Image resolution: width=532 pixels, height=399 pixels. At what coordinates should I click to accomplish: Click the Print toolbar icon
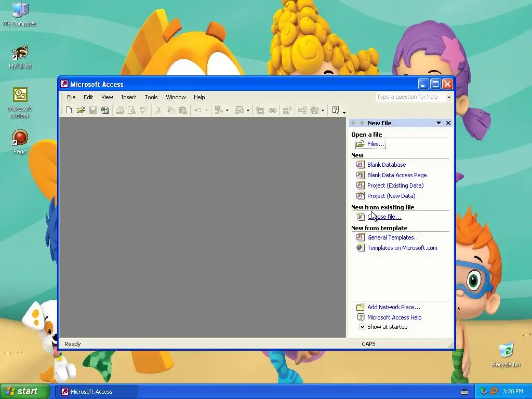coord(120,110)
